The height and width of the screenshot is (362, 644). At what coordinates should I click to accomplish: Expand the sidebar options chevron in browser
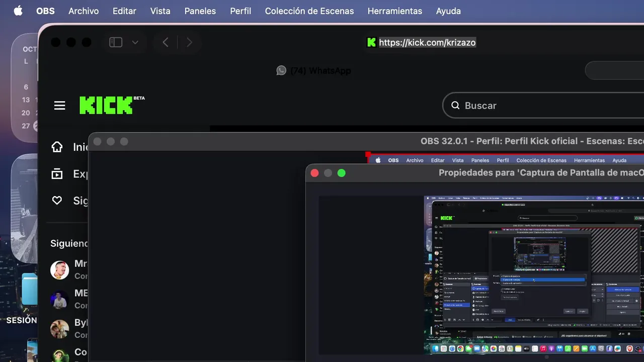point(135,42)
